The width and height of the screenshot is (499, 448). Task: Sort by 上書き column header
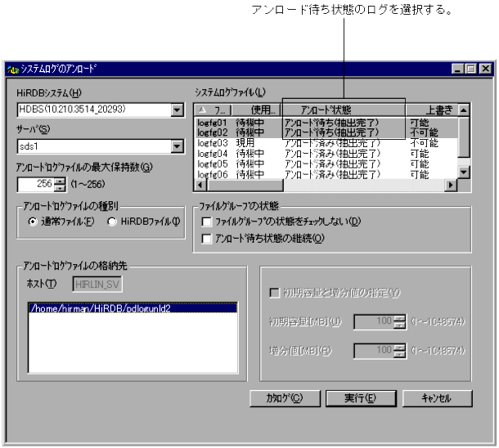[432, 110]
